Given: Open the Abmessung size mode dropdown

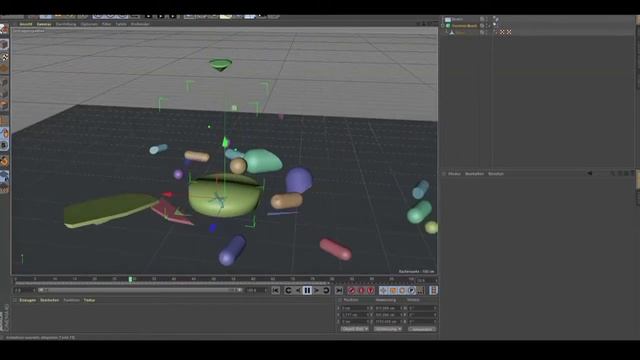Looking at the screenshot, I should pos(388,329).
